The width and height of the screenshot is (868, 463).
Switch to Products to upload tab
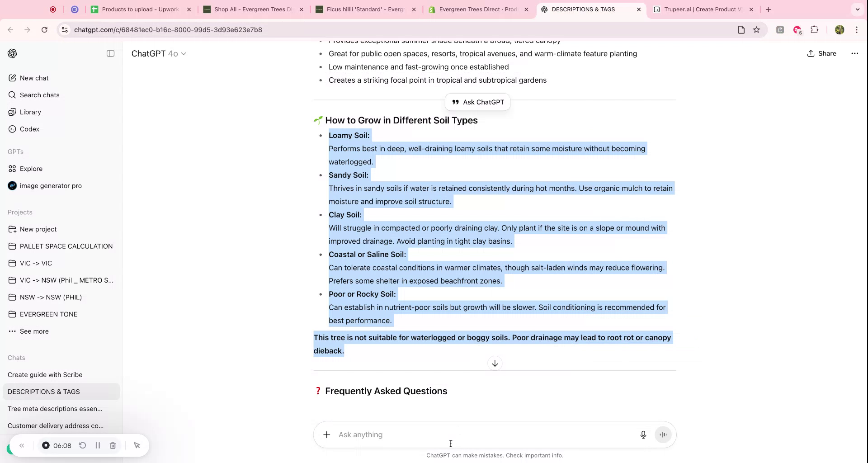click(x=140, y=9)
